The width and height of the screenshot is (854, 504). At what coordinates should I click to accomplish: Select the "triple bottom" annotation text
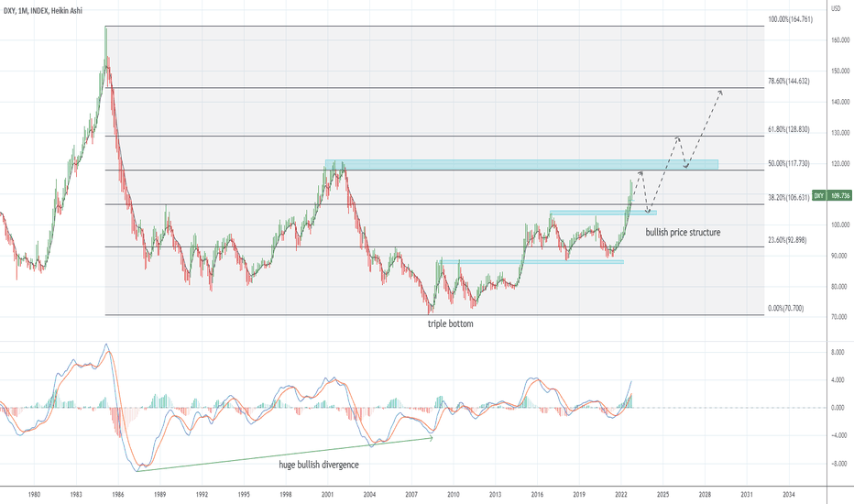(x=451, y=324)
